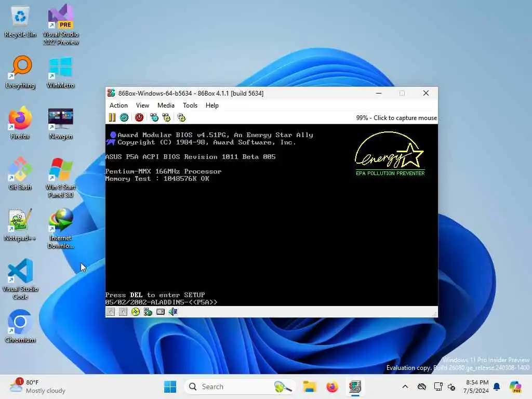This screenshot has height=399, width=532.
Task: Open File Explorer from taskbar
Action: pyautogui.click(x=310, y=387)
